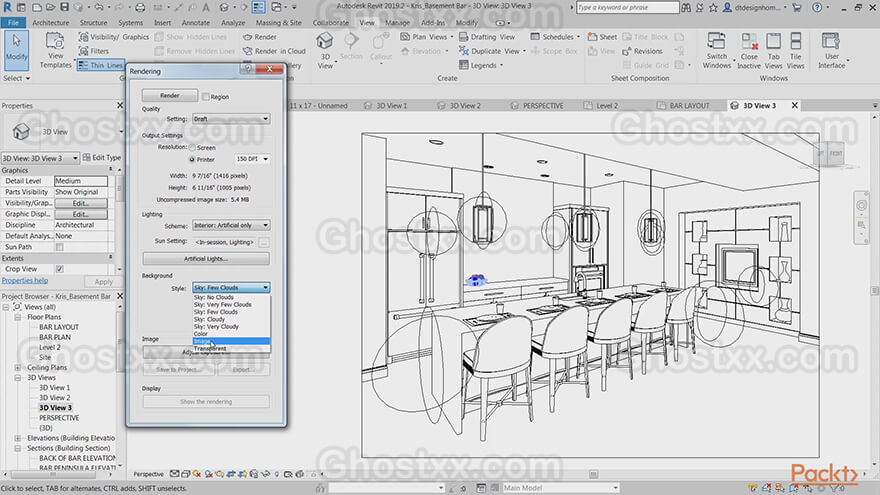This screenshot has width=880, height=495.
Task: Choose Image in background style list
Action: coord(231,341)
